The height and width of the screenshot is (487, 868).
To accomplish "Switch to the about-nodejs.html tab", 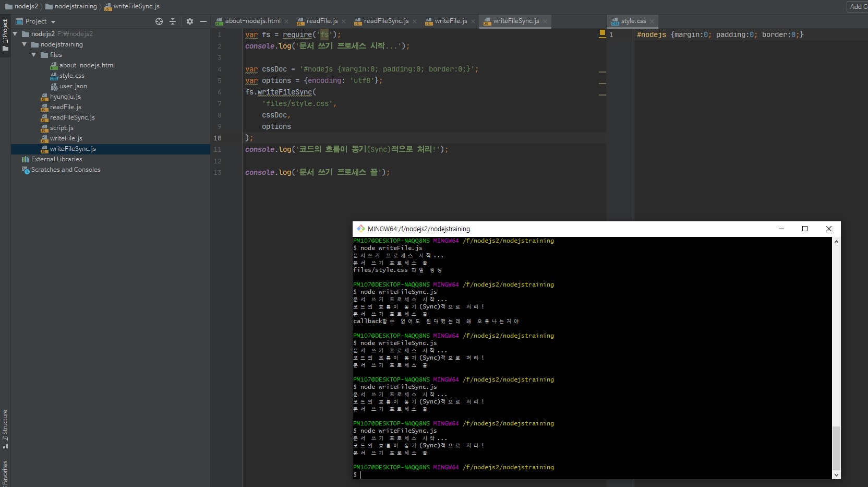I will pyautogui.click(x=252, y=21).
